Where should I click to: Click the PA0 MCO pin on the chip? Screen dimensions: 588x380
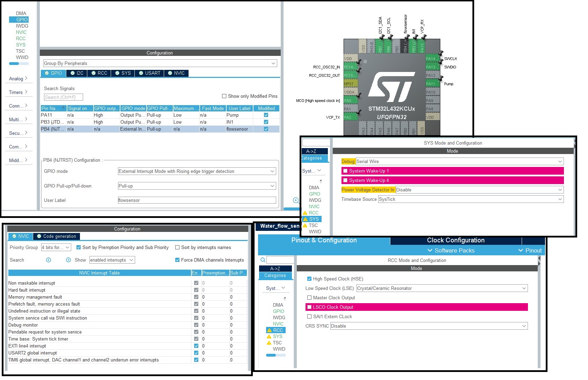[x=351, y=100]
